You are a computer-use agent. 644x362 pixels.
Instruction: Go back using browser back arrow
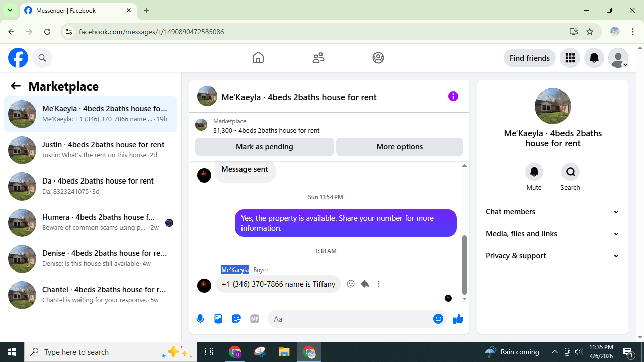point(11,32)
